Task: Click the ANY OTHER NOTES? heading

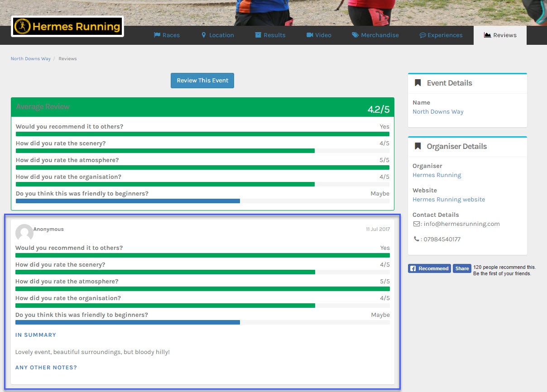Action: [46, 368]
